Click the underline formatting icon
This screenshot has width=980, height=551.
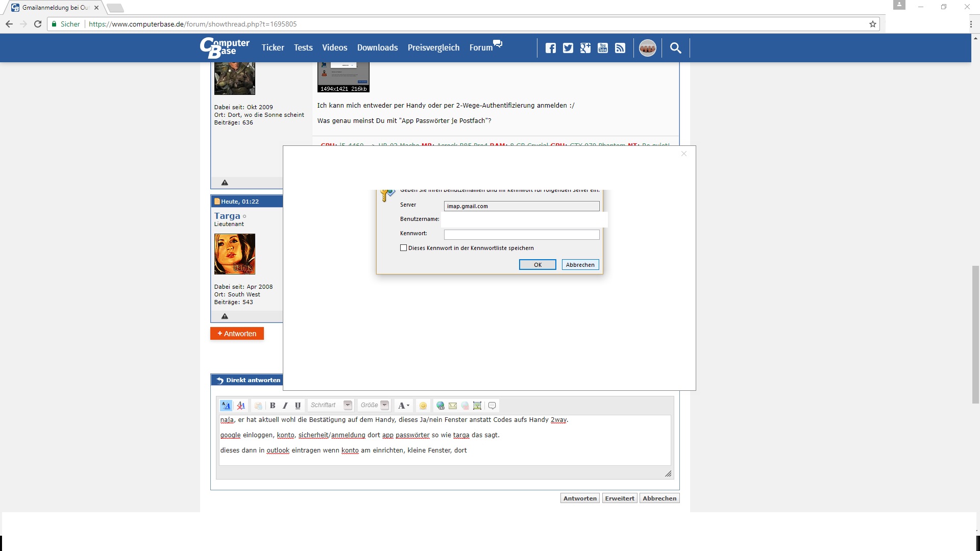coord(298,406)
